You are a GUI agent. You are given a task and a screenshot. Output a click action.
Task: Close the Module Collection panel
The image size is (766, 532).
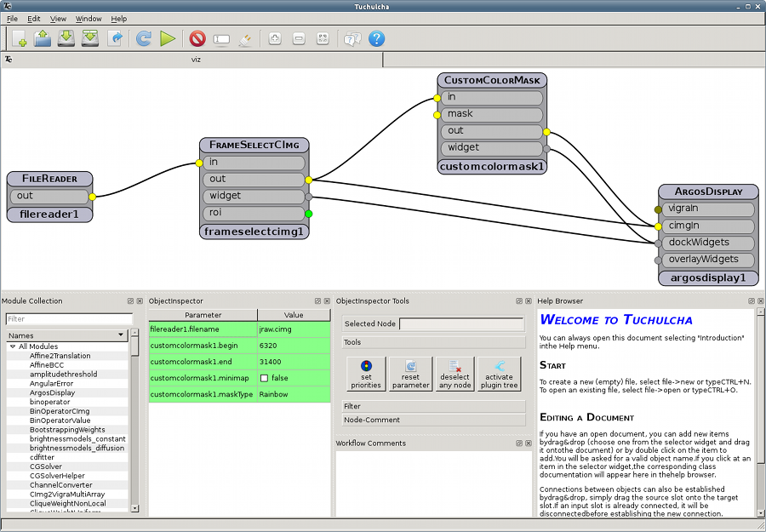point(140,301)
